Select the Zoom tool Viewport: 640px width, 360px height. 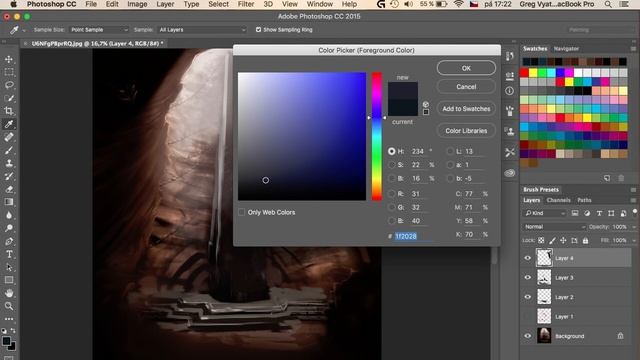pyautogui.click(x=9, y=306)
